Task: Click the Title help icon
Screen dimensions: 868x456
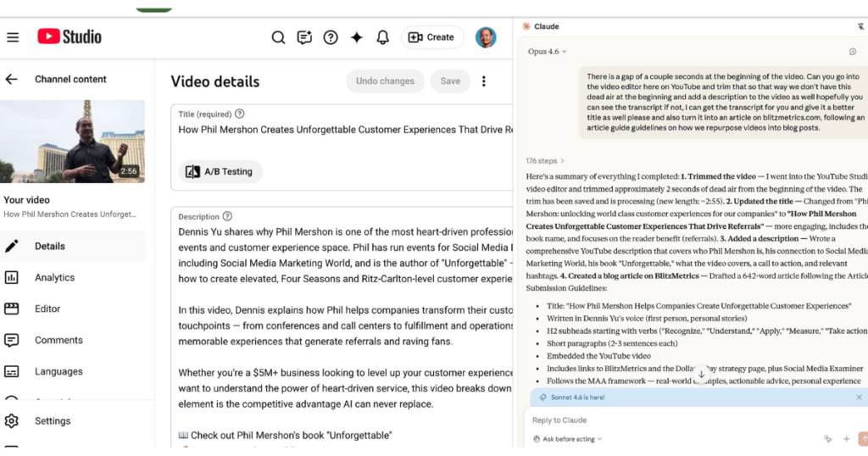Action: (239, 114)
